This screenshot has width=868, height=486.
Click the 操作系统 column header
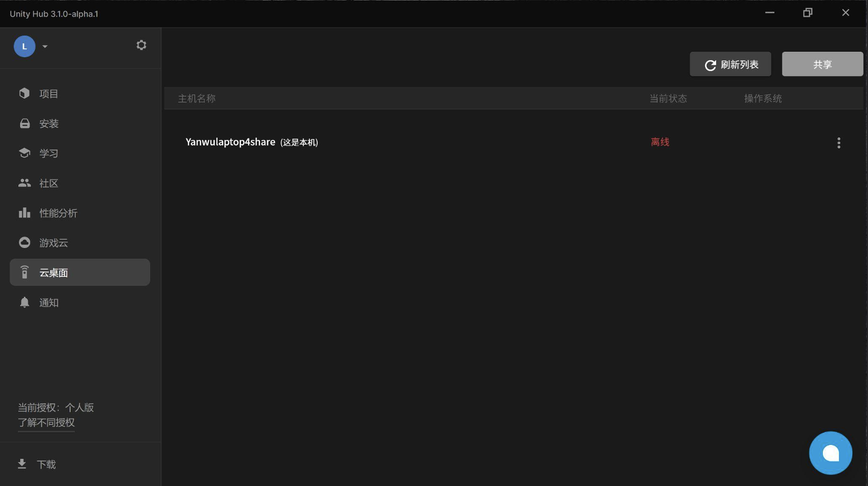pos(763,98)
